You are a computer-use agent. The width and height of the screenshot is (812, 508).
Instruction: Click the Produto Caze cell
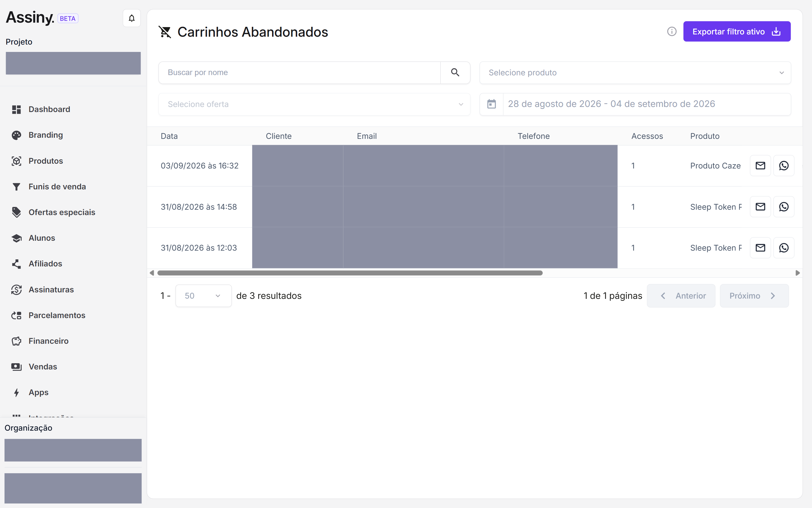pos(715,166)
